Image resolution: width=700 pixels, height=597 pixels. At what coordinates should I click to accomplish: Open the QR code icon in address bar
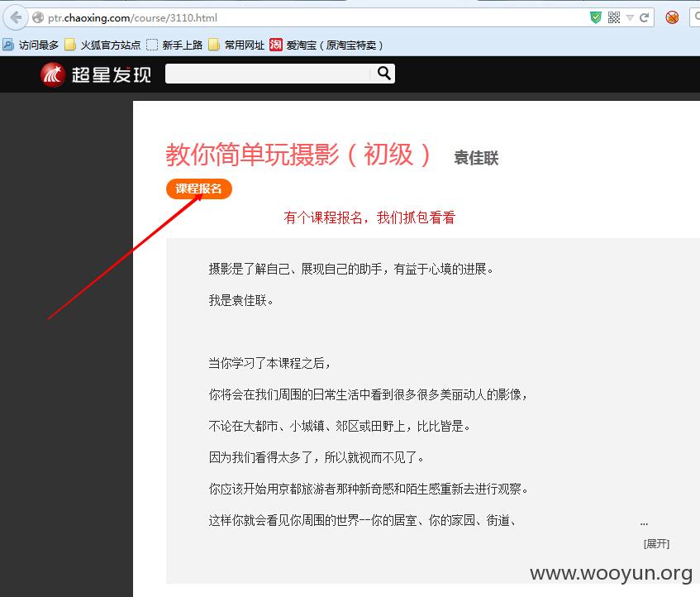(614, 18)
